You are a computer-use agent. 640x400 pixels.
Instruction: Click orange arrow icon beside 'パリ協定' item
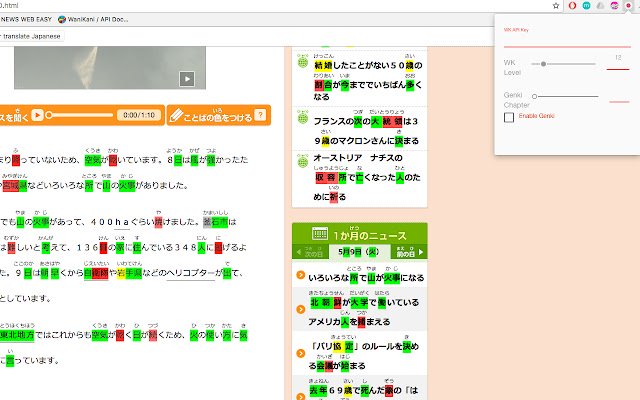click(301, 353)
